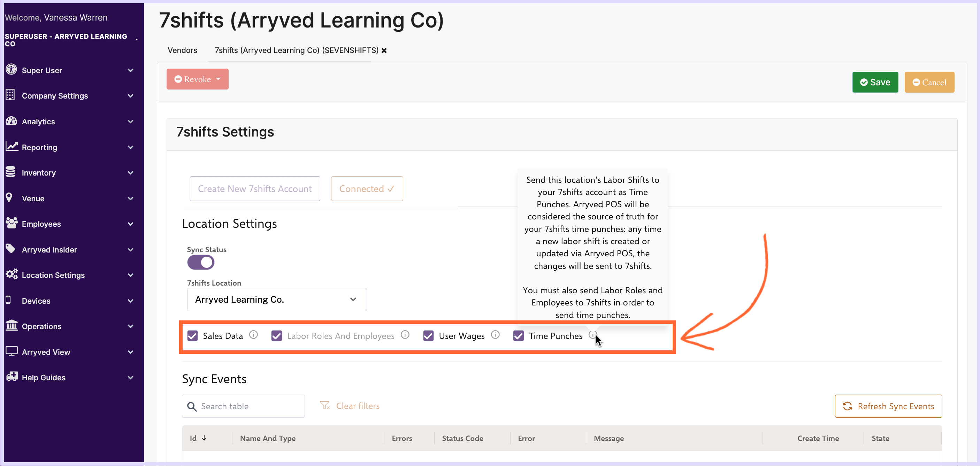Viewport: 980px width, 466px height.
Task: Click info icon next to Sales Data
Action: point(253,335)
